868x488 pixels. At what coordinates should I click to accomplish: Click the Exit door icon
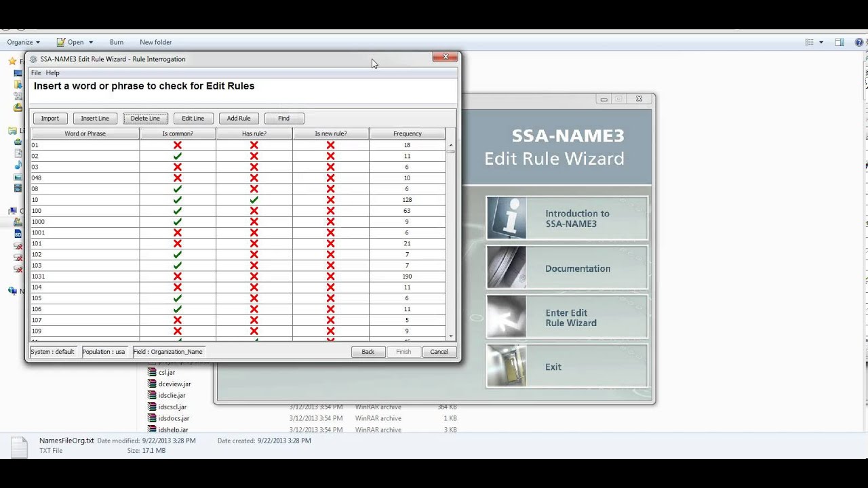coord(507,366)
